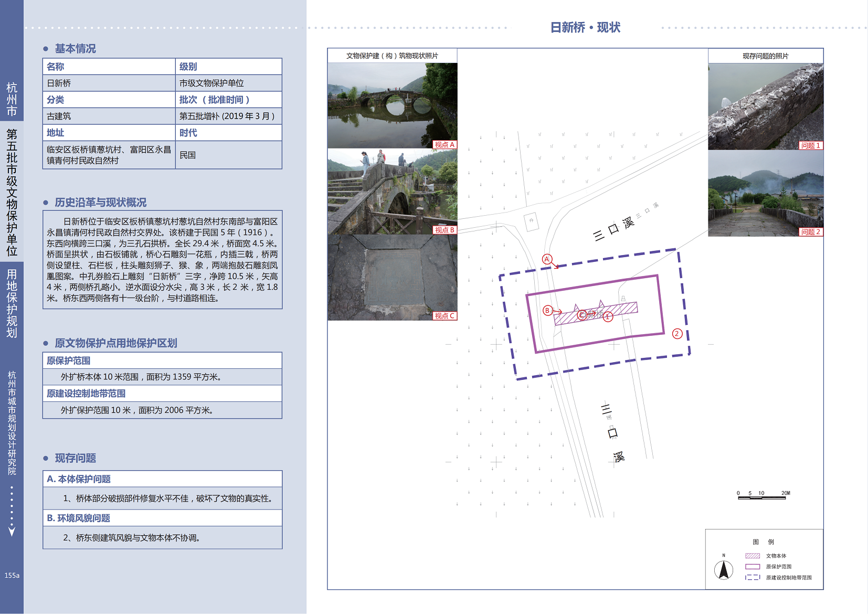The width and height of the screenshot is (868, 614).
Task: Click the 基本情况 section heading
Action: (75, 49)
